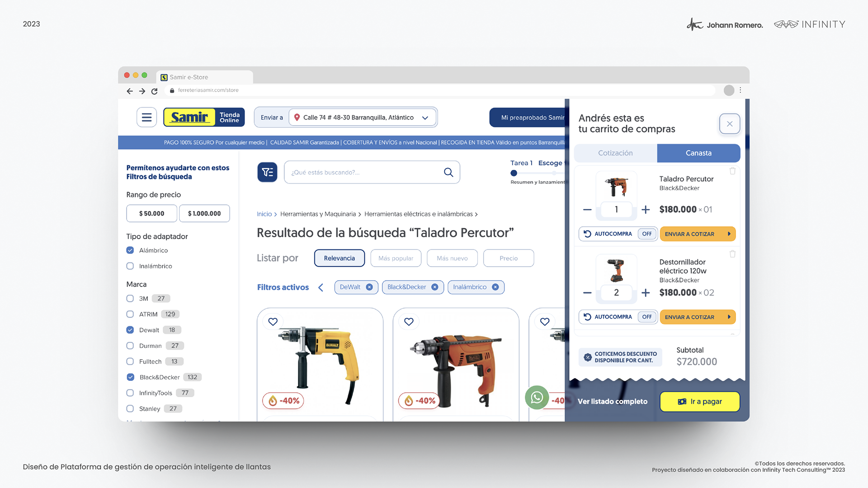Switch to Canasta tab

pos(698,153)
